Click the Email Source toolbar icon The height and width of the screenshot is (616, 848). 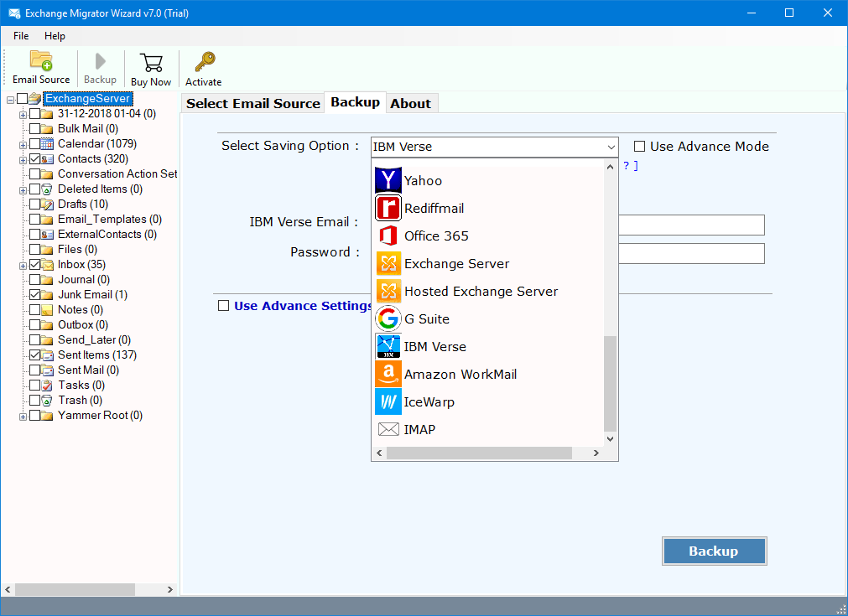coord(41,60)
